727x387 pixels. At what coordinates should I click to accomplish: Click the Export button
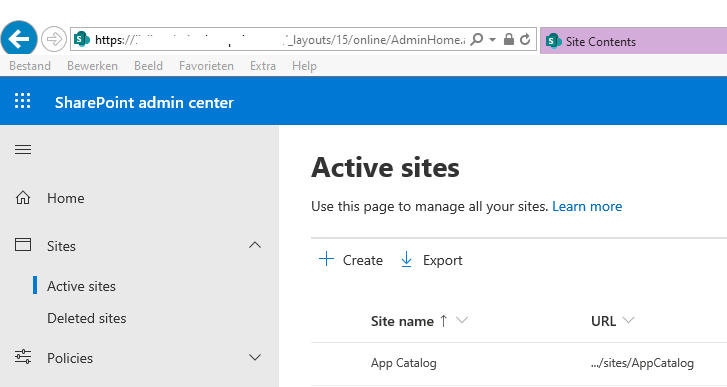pyautogui.click(x=431, y=260)
